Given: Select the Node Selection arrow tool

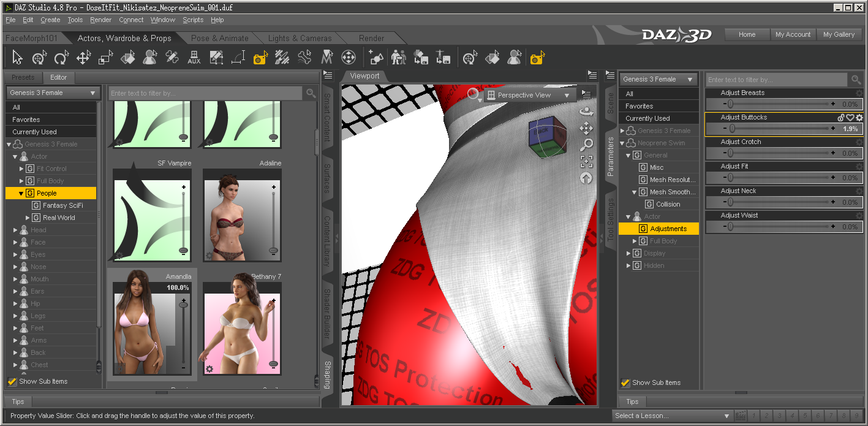Looking at the screenshot, I should [x=17, y=58].
